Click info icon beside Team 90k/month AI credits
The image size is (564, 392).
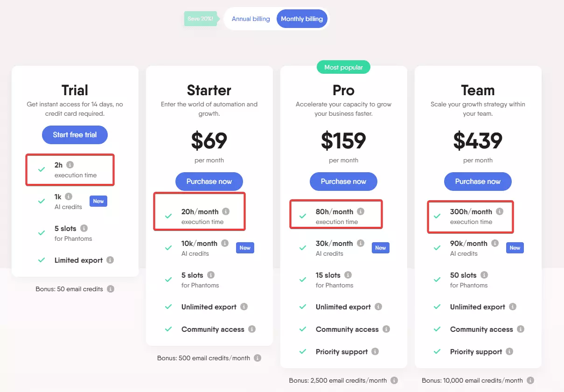point(495,243)
